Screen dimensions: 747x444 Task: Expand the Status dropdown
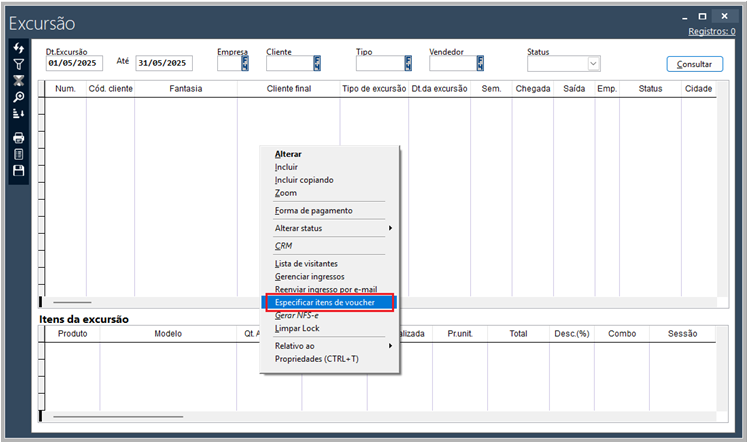pyautogui.click(x=593, y=64)
